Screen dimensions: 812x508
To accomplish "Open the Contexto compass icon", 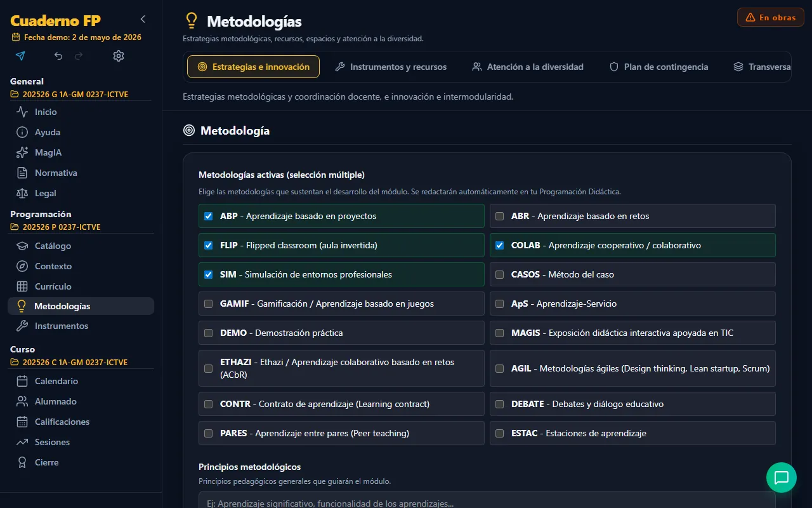I will (x=22, y=266).
